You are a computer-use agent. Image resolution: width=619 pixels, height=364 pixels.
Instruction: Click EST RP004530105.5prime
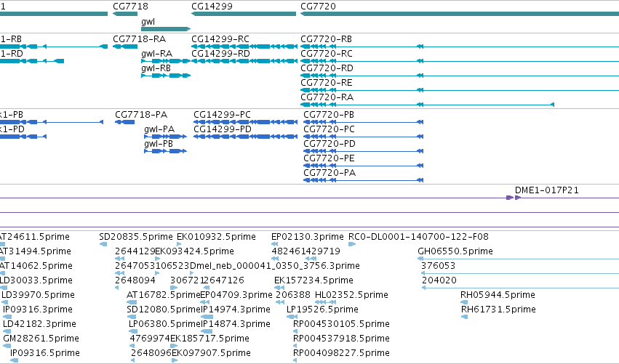[x=341, y=324]
